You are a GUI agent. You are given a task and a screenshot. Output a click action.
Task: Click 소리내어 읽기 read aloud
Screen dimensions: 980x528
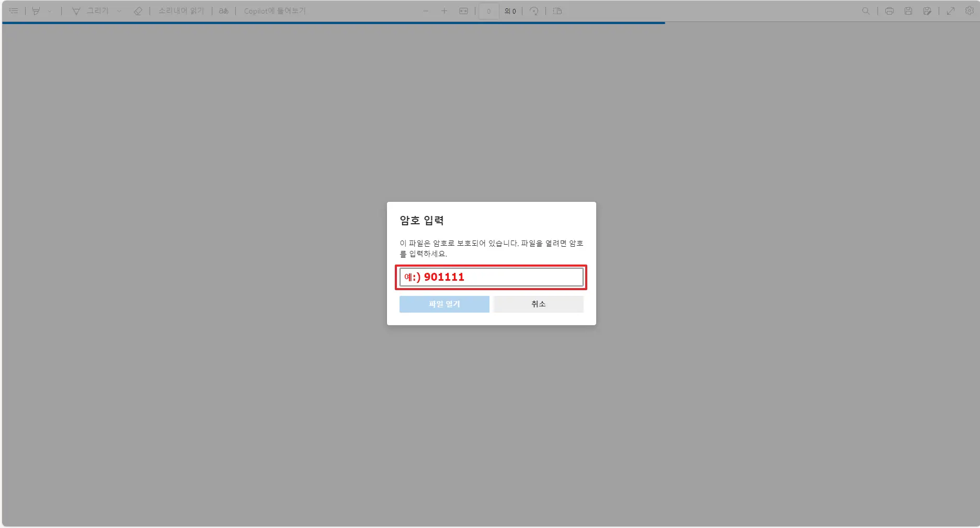coord(181,11)
